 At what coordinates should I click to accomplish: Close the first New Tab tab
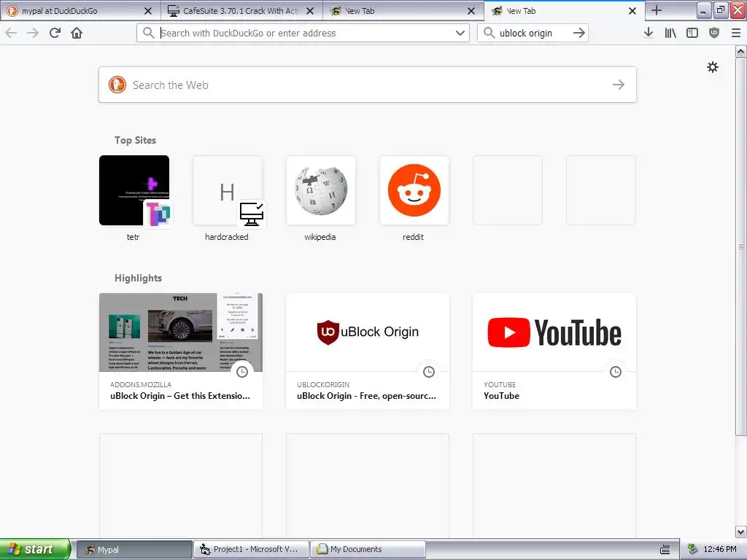click(x=471, y=10)
